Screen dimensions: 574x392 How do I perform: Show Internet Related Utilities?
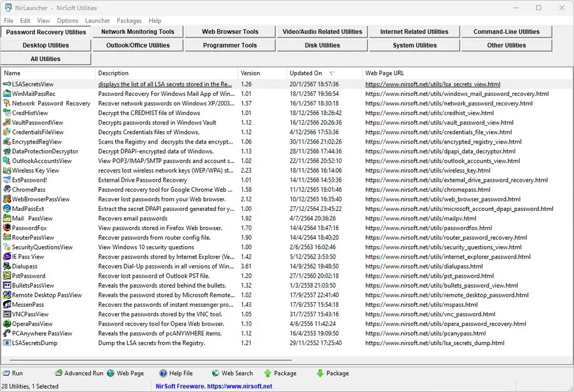click(414, 32)
